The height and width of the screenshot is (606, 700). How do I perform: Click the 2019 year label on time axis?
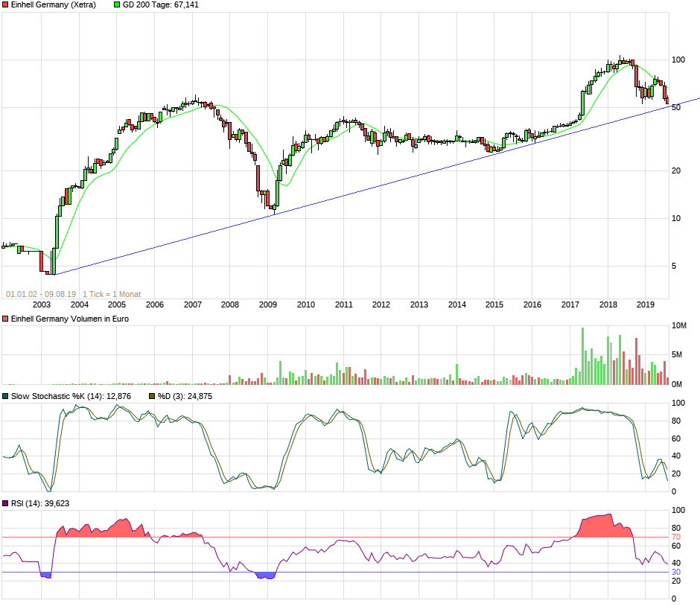tap(645, 304)
